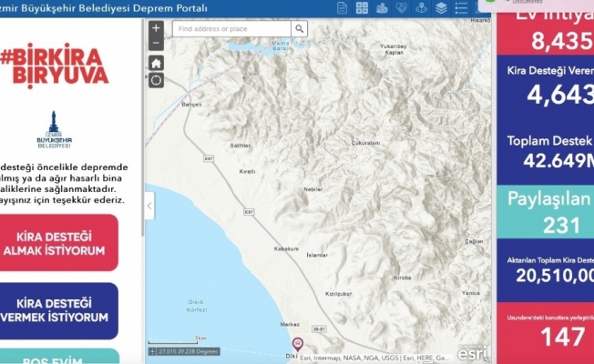Open the layers stack icon
594x364 pixels.
tap(442, 8)
